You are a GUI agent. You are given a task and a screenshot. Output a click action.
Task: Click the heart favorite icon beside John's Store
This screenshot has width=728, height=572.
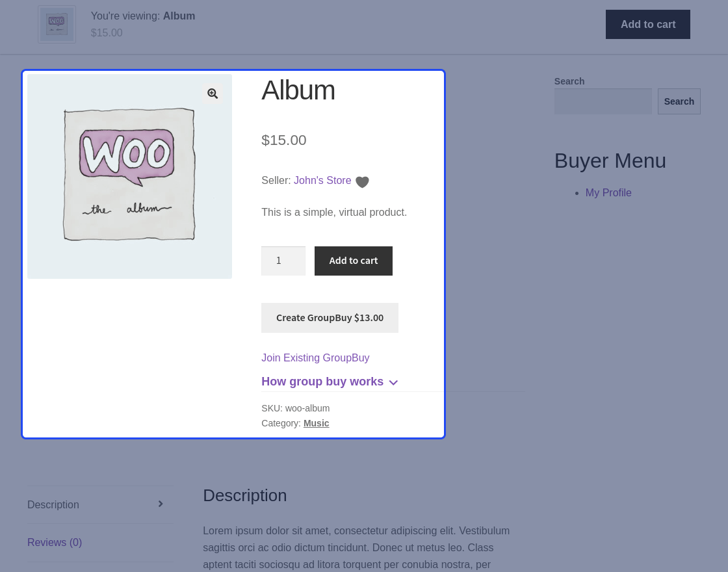click(362, 181)
